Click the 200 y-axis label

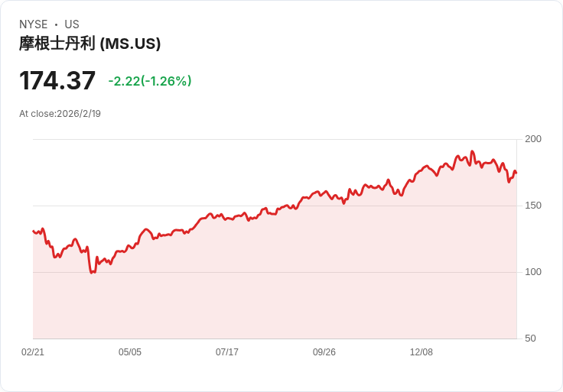pyautogui.click(x=533, y=139)
